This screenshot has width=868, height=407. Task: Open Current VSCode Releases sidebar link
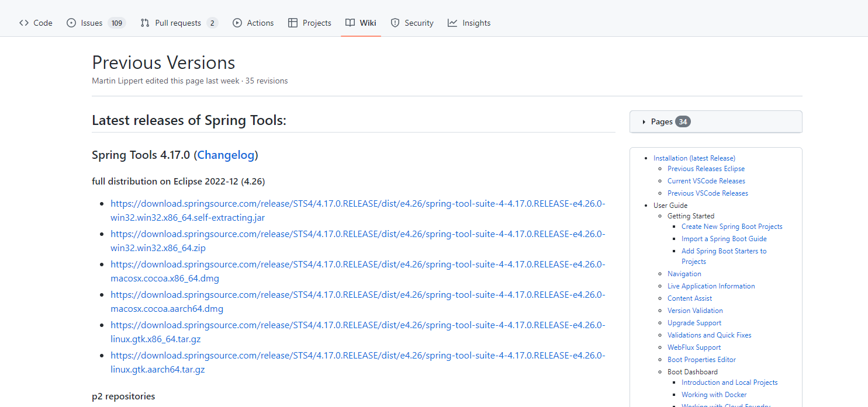[706, 181]
